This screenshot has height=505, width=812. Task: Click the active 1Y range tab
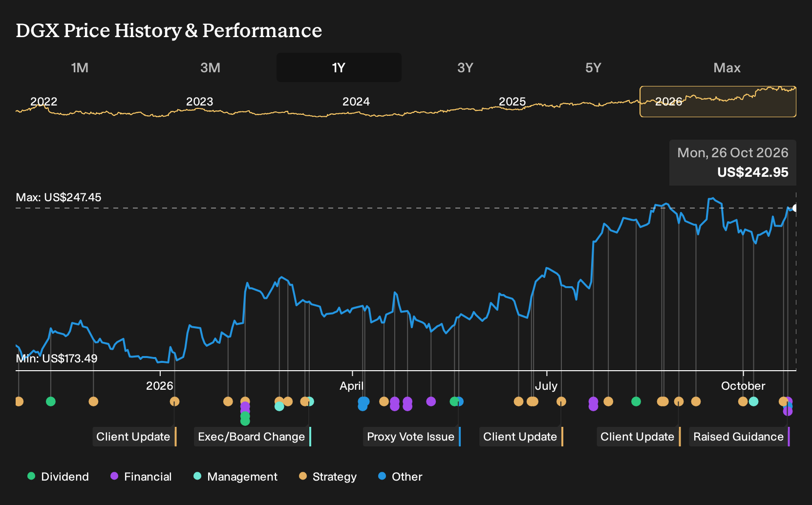pyautogui.click(x=339, y=67)
